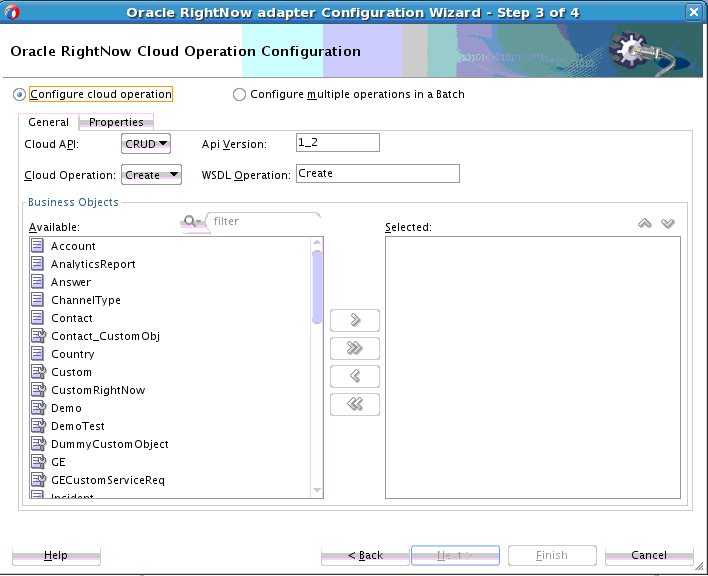Move selected object down with down-arrow icon
Viewport: 708px width, 576px height.
668,223
